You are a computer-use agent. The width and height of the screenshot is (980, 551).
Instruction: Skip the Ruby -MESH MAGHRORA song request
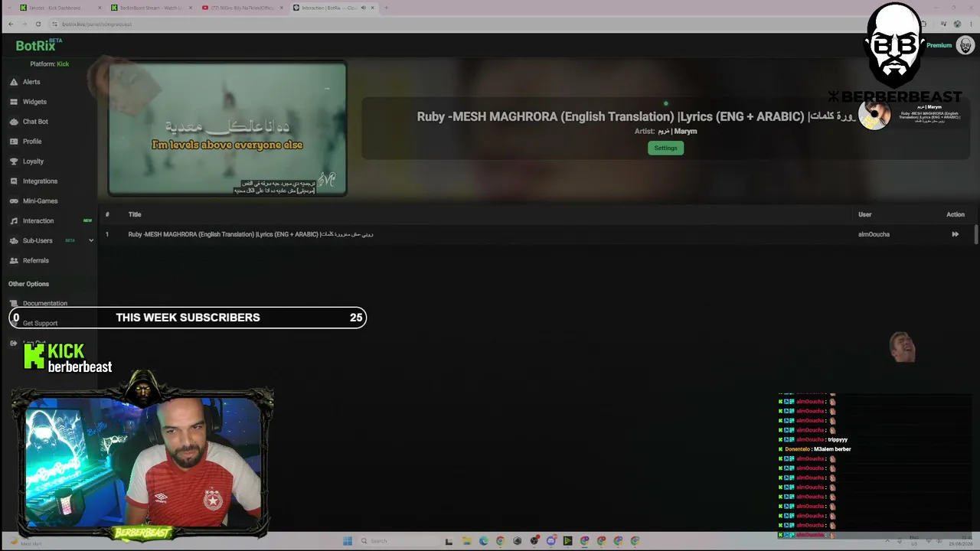955,234
